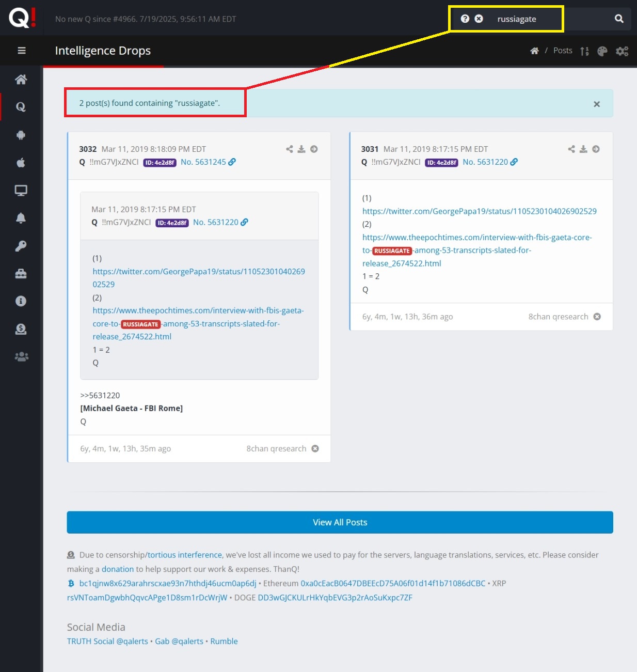637x672 pixels.
Task: Open theepochtimes link in post 3031
Action: [477, 251]
